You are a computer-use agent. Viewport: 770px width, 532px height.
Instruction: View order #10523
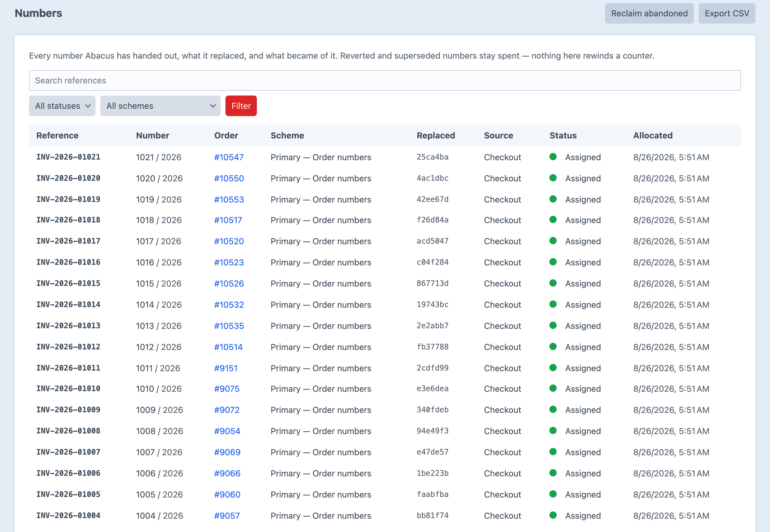click(229, 263)
